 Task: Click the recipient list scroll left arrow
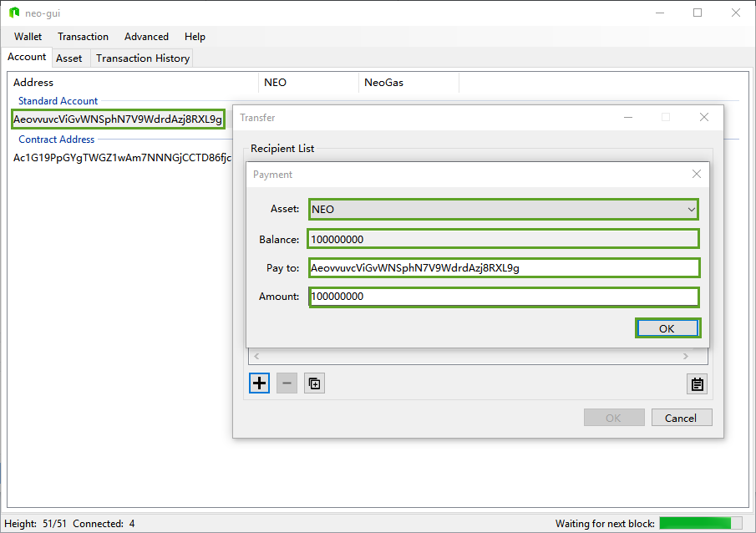pyautogui.click(x=256, y=356)
